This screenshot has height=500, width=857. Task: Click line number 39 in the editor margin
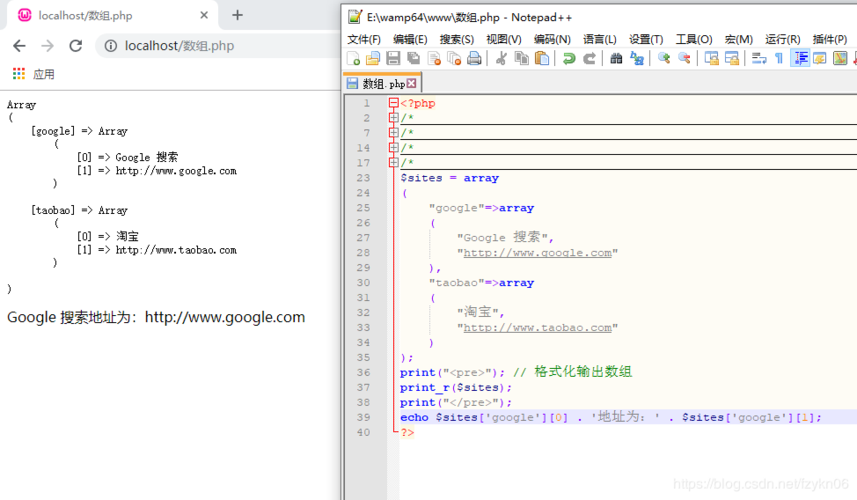point(363,417)
